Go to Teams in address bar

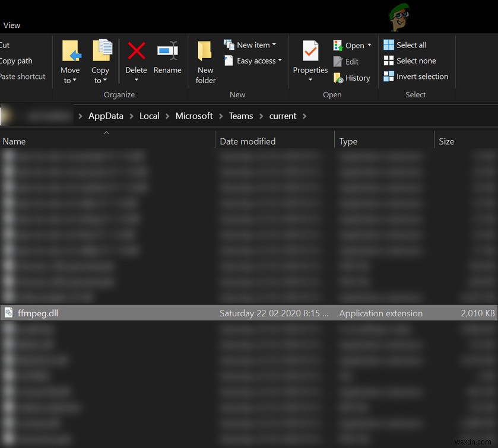tap(241, 116)
